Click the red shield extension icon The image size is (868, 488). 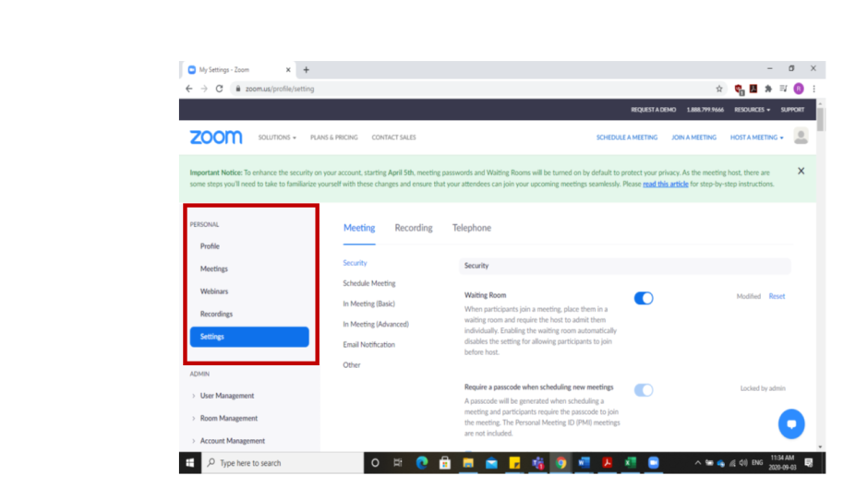pyautogui.click(x=739, y=89)
